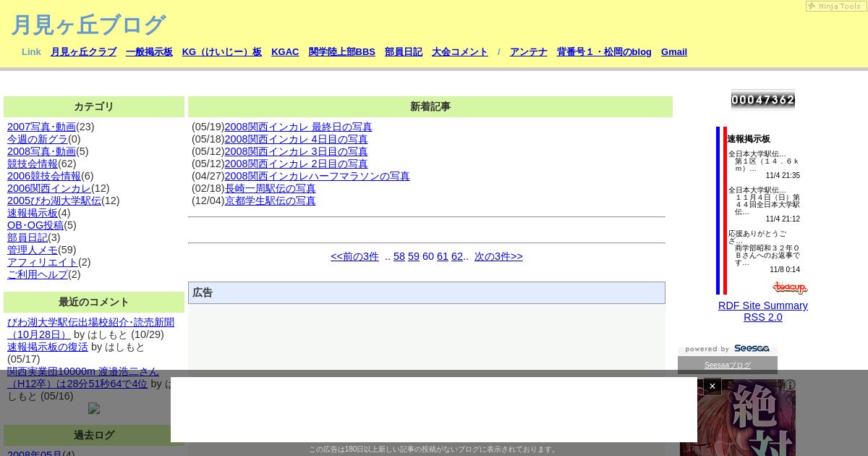Open the 大会コメント link
The width and height of the screenshot is (868, 456).
pyautogui.click(x=460, y=52)
